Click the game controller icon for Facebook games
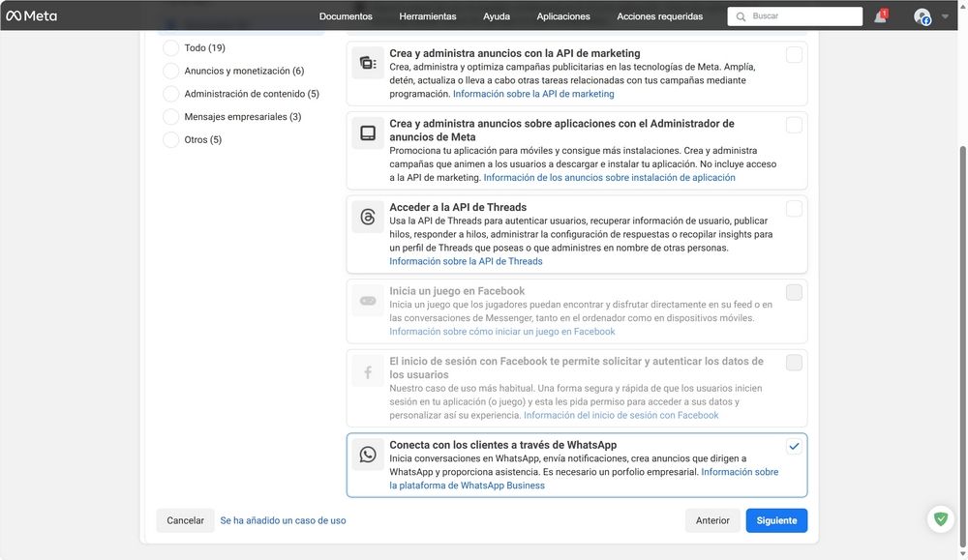 (x=368, y=299)
